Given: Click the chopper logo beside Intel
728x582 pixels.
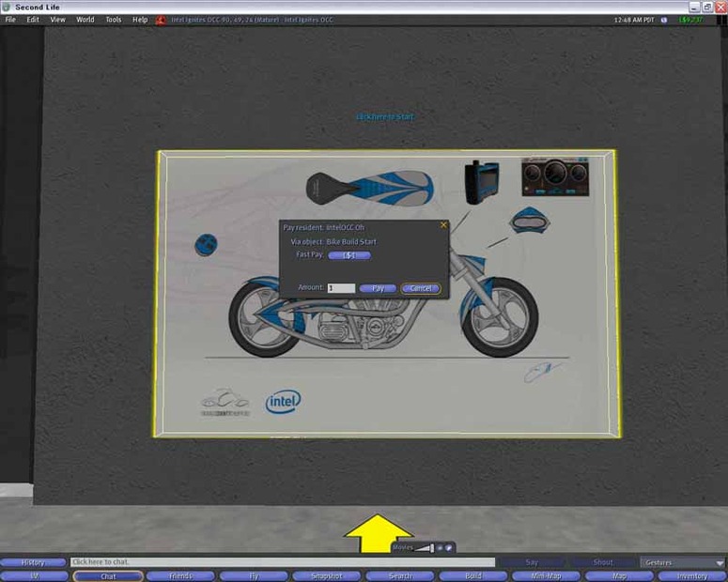Looking at the screenshot, I should click(225, 403).
